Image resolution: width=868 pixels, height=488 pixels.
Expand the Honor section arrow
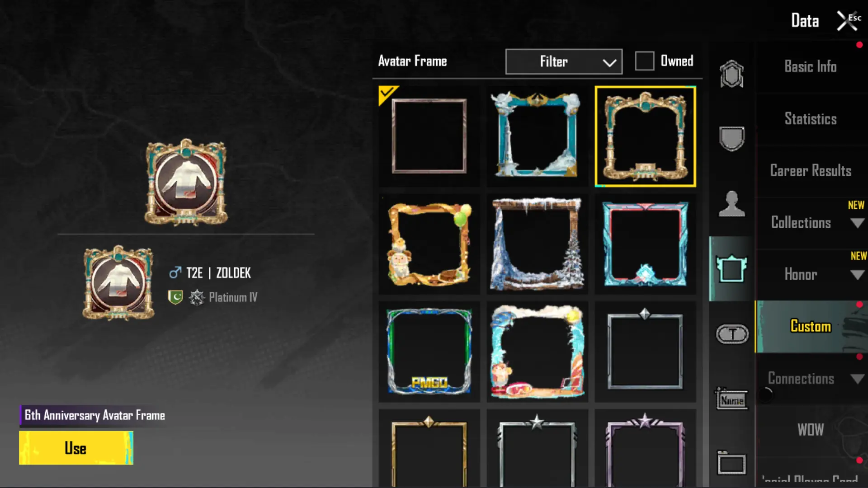tap(857, 275)
